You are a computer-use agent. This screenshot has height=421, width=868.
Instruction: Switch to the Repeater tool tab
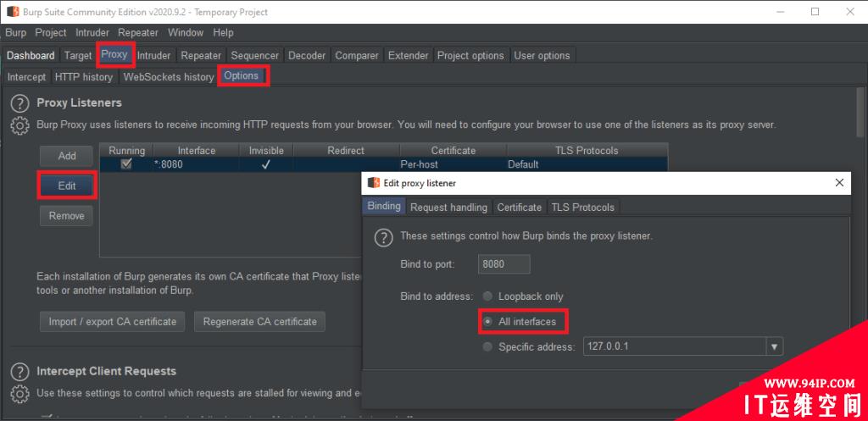[201, 55]
